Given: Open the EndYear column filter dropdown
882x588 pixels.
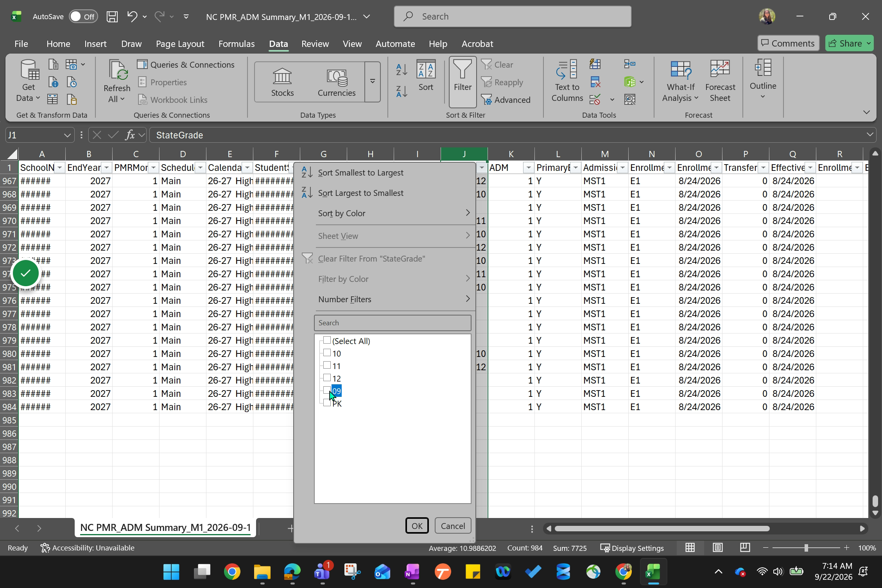Looking at the screenshot, I should (106, 168).
